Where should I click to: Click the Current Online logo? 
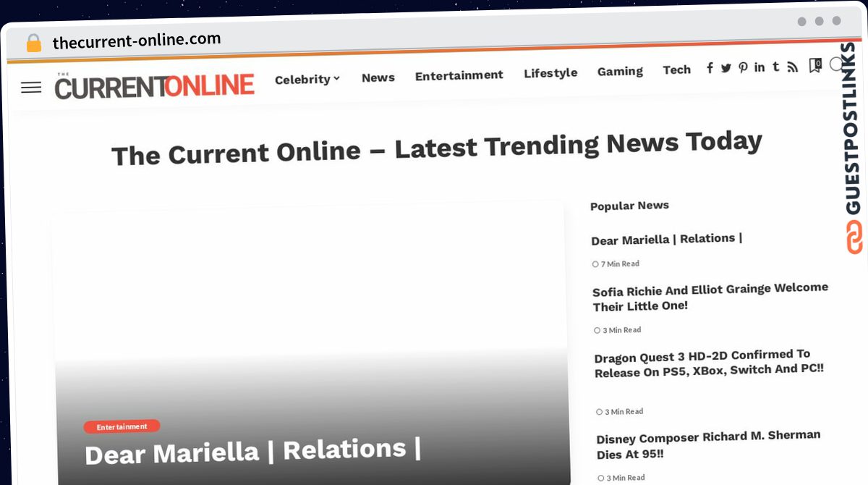pos(154,85)
